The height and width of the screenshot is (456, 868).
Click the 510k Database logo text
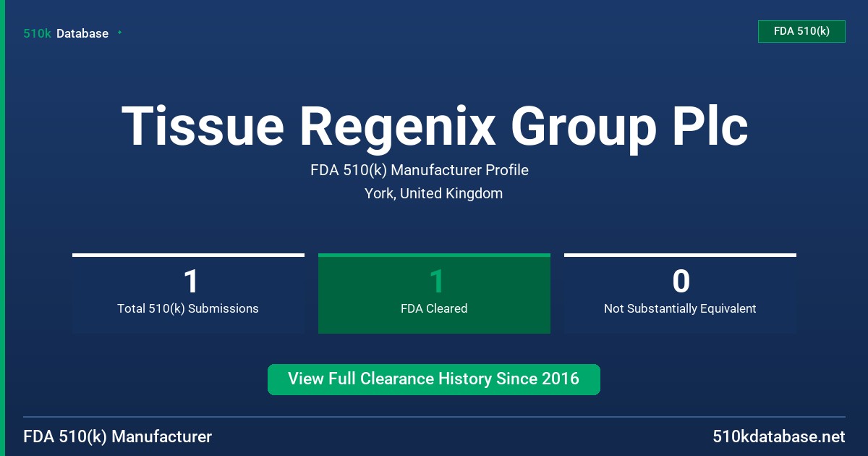(x=66, y=33)
